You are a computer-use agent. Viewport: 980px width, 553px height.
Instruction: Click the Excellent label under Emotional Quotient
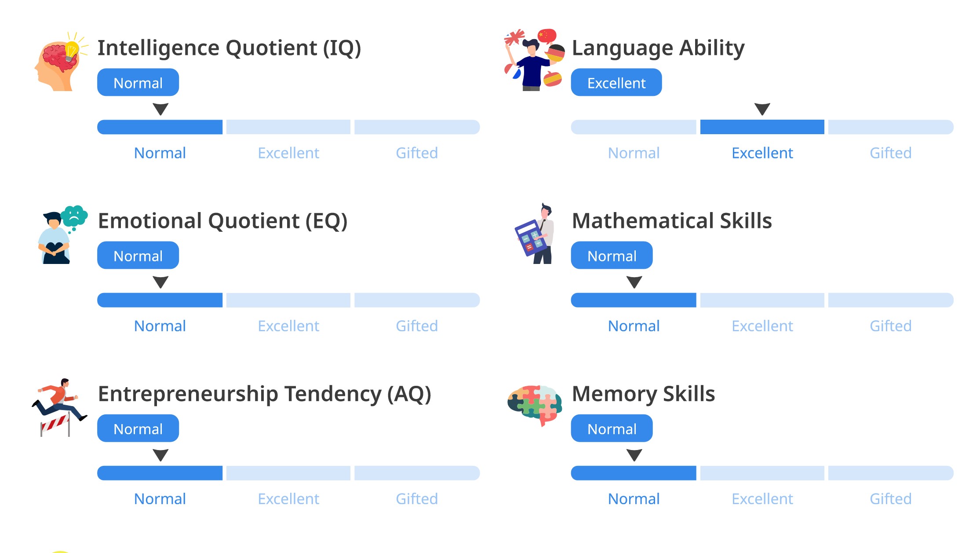click(x=288, y=326)
